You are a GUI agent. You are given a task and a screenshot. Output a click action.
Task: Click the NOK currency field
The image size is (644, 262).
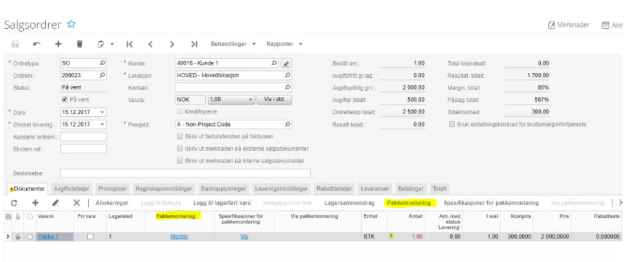point(190,100)
